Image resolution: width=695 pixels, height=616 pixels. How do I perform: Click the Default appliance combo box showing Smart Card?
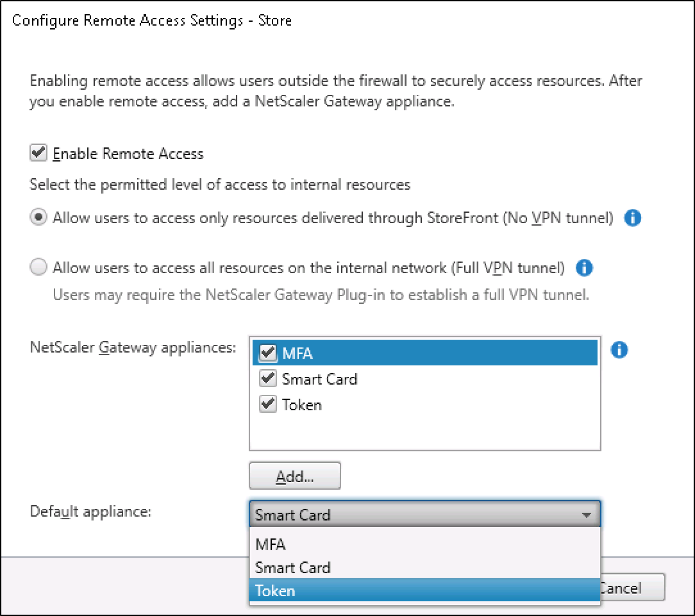point(410,515)
